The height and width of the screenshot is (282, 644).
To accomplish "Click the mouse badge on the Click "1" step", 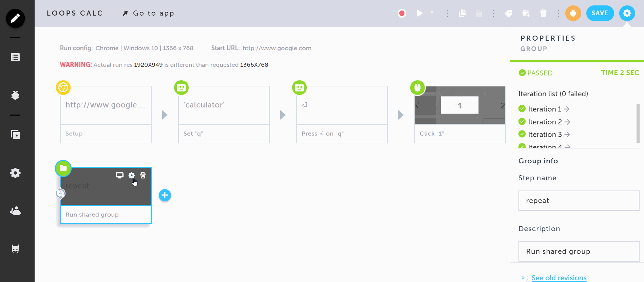I will [417, 88].
